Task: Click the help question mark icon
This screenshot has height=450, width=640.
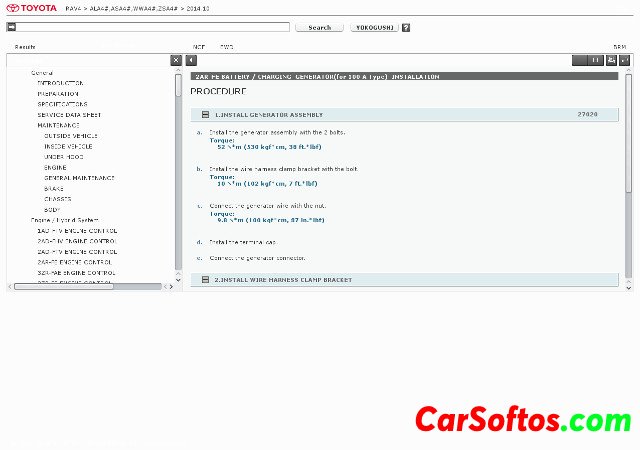Action: (405, 28)
